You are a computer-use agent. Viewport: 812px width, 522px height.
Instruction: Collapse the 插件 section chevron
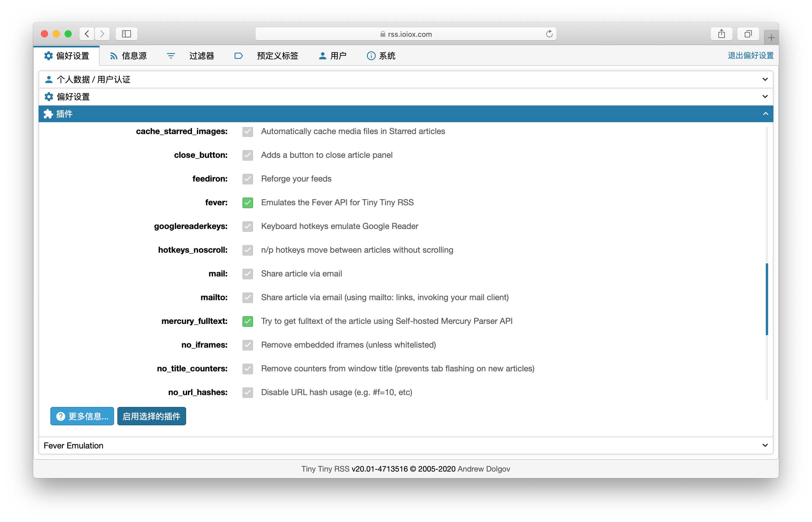pyautogui.click(x=765, y=114)
